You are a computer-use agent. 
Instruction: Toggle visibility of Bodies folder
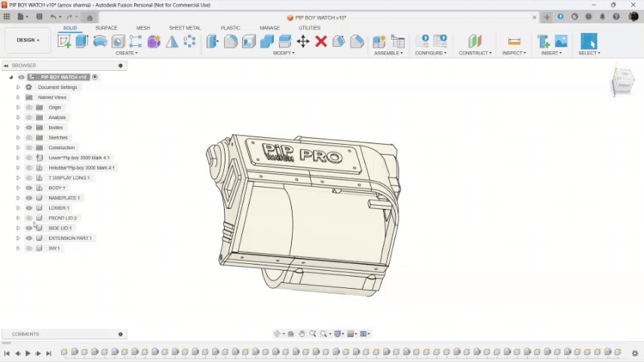pos(29,127)
